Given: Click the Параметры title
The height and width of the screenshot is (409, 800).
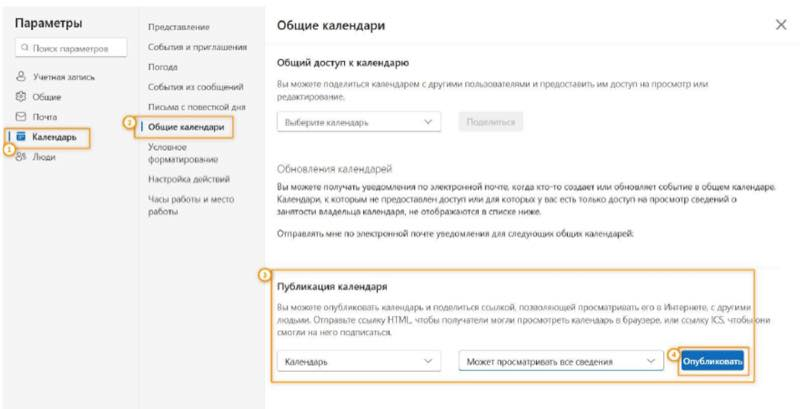Looking at the screenshot, I should tap(48, 23).
